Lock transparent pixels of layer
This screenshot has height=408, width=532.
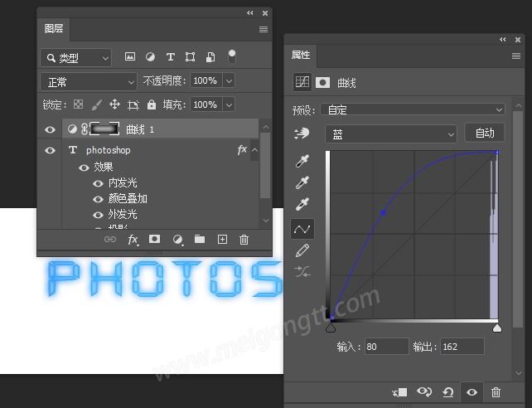(x=78, y=104)
